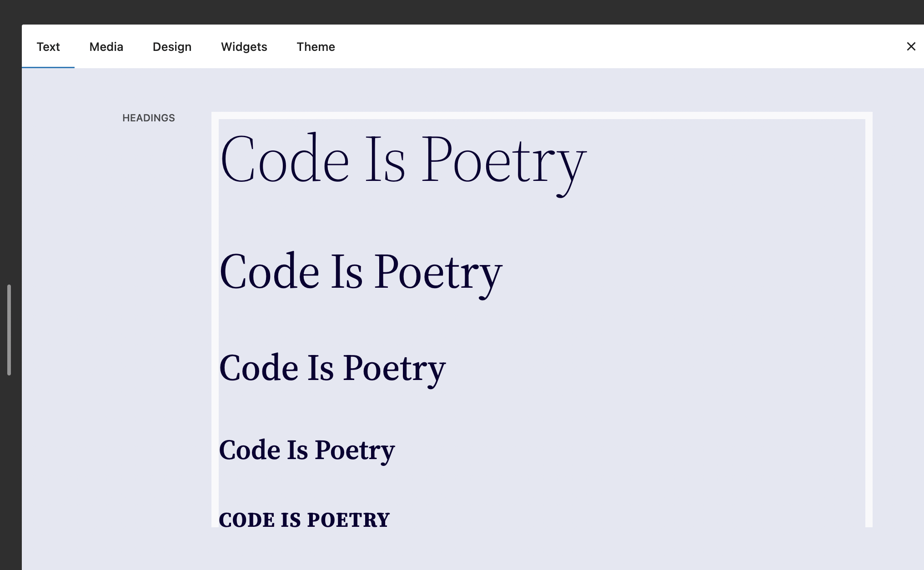Open the Widgets tab
Viewport: 924px width, 570px height.
[244, 47]
